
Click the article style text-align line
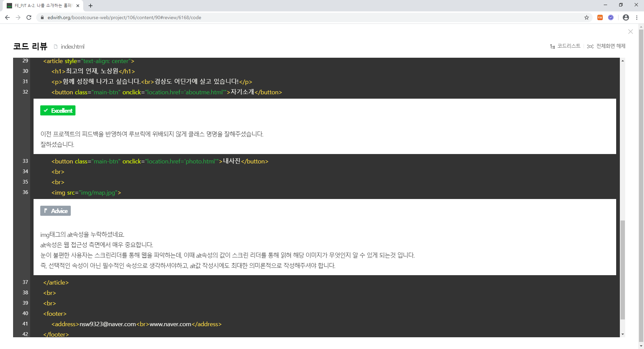(89, 61)
